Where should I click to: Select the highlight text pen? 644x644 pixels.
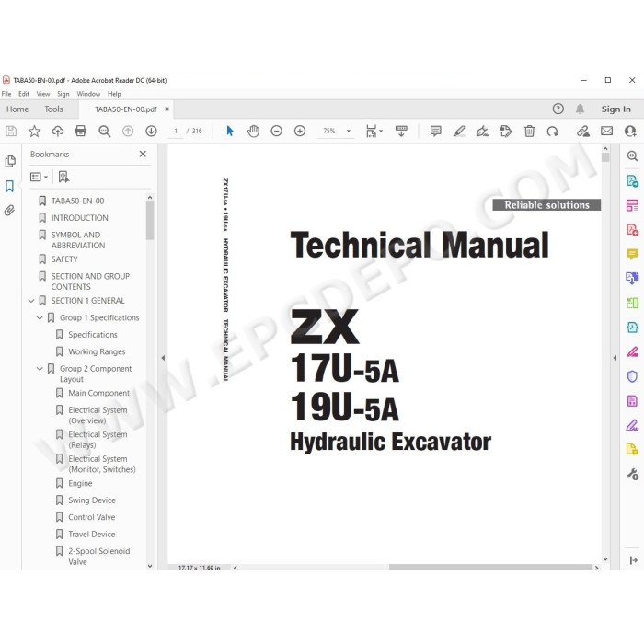[459, 131]
